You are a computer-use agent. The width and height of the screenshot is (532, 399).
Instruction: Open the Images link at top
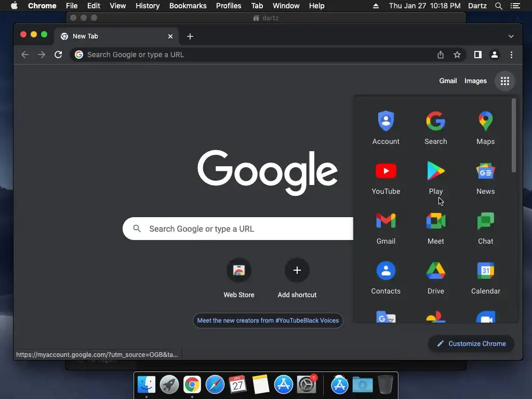coord(475,81)
